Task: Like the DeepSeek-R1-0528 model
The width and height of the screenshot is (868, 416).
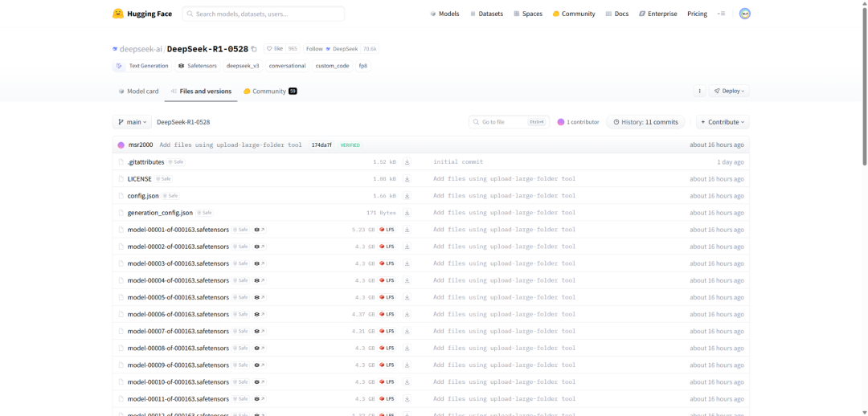Action: click(x=275, y=49)
